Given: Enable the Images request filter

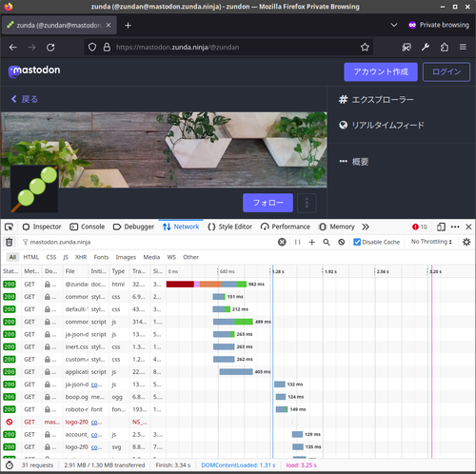Looking at the screenshot, I should pyautogui.click(x=126, y=257).
